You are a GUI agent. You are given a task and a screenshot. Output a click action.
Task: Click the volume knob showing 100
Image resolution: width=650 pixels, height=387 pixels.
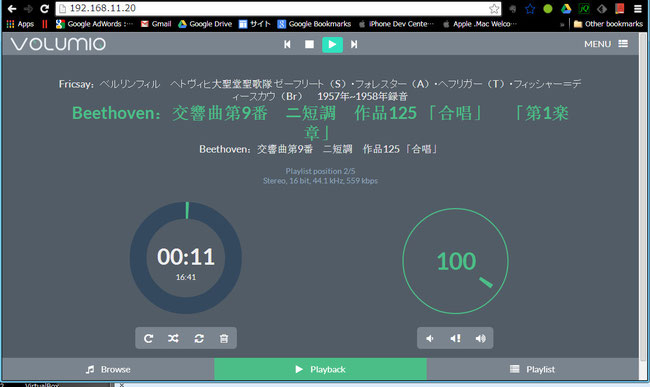tap(455, 261)
